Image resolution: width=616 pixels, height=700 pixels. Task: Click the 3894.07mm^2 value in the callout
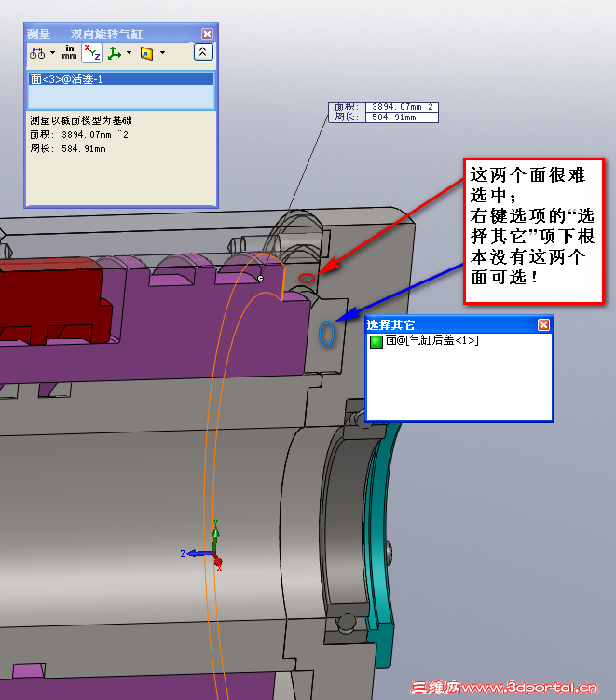402,107
